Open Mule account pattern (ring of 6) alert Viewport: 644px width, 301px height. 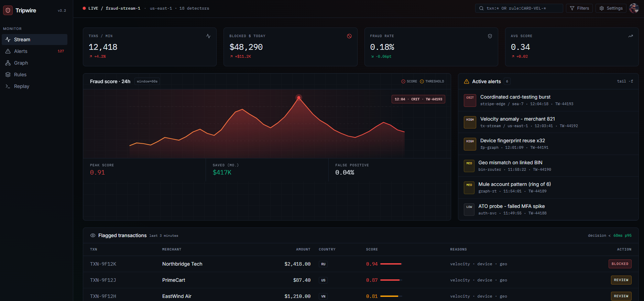pyautogui.click(x=548, y=187)
